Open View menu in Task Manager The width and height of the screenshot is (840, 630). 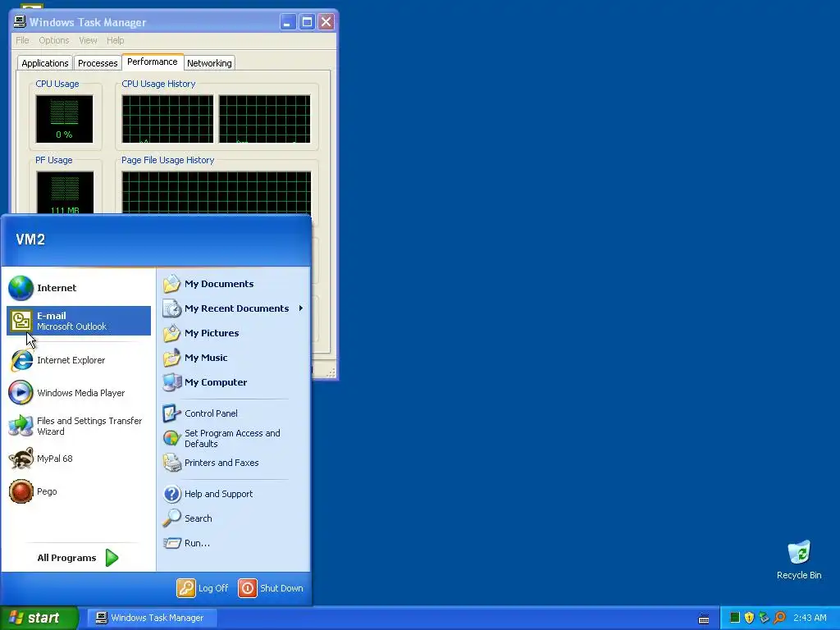click(x=88, y=40)
